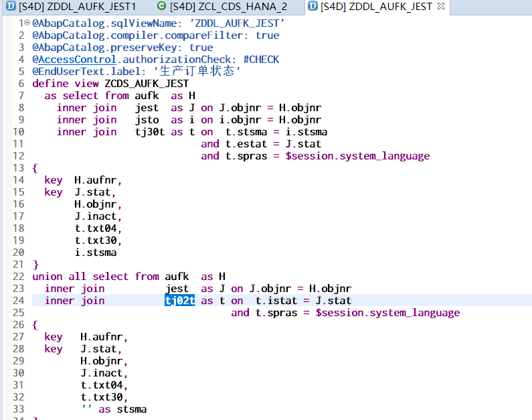Click the highlighted tj02t table name

pyautogui.click(x=180, y=301)
